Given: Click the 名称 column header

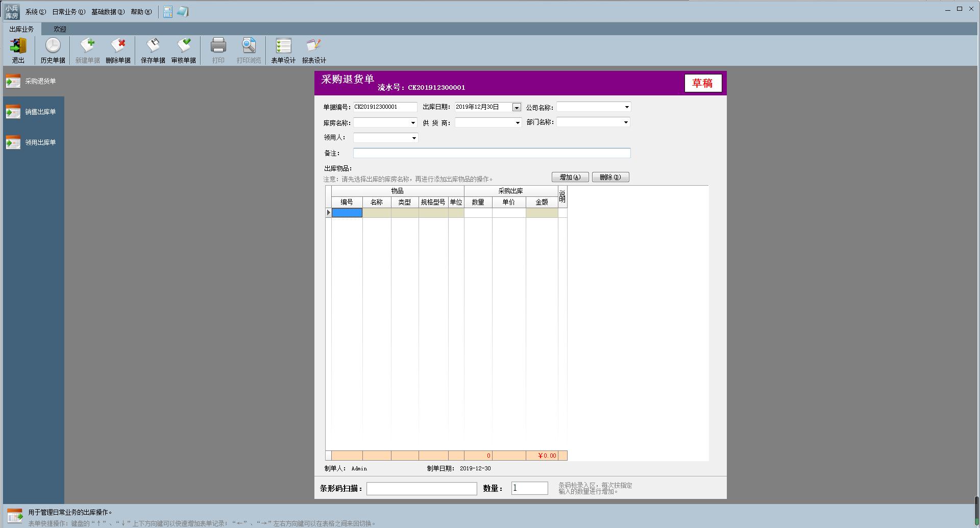Looking at the screenshot, I should (377, 202).
